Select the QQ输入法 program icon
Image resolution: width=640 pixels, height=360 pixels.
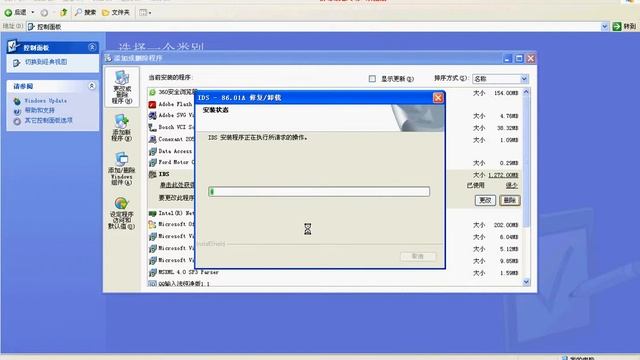tap(152, 283)
